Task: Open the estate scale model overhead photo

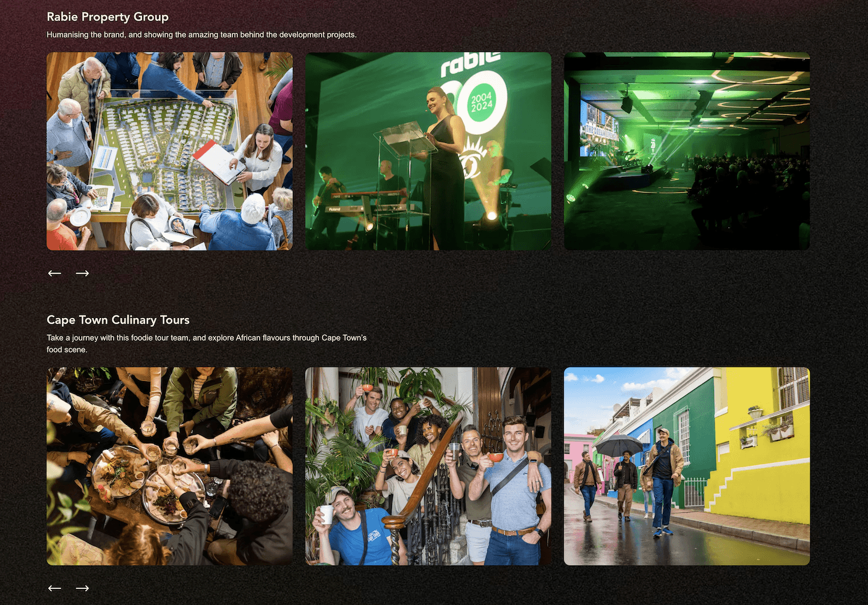Action: pos(169,151)
